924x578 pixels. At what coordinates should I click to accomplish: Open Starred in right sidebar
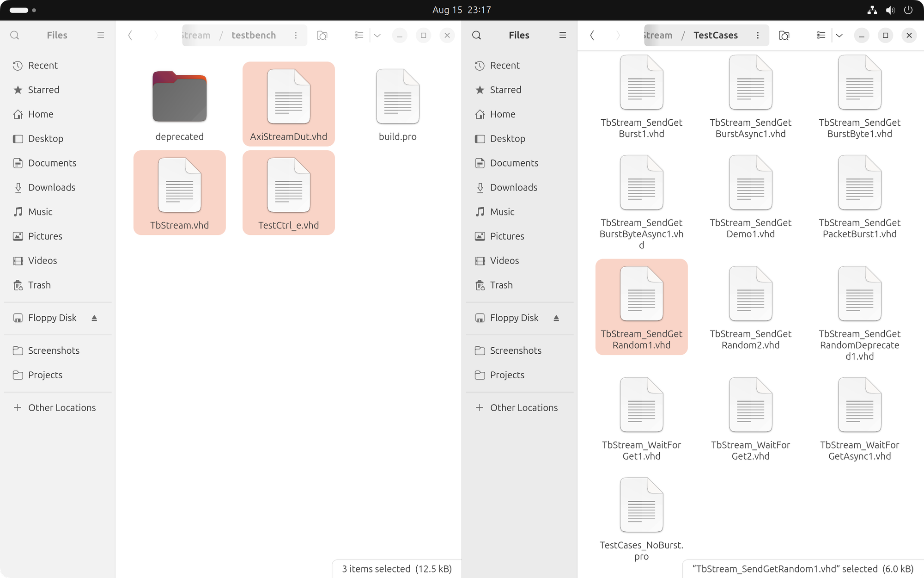pyautogui.click(x=505, y=90)
